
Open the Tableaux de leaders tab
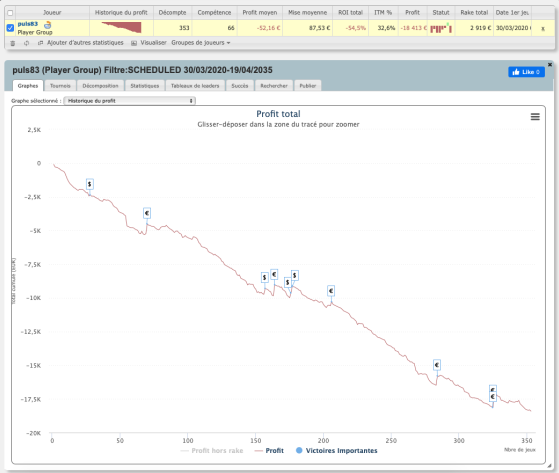[x=195, y=86]
